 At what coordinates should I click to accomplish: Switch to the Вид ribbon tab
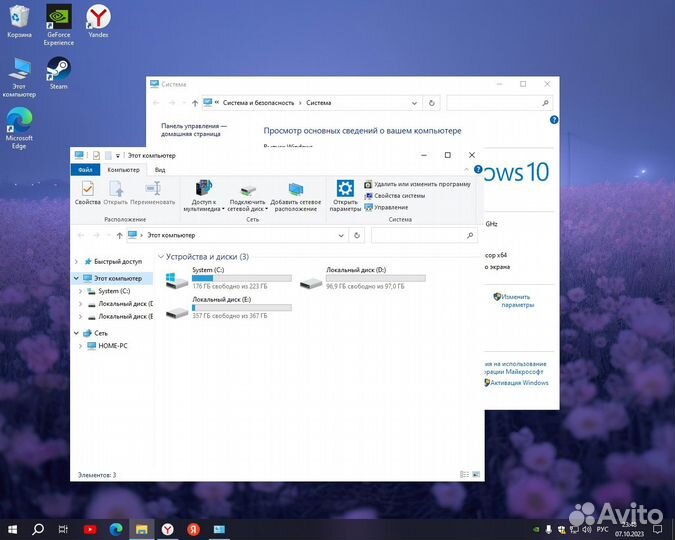(x=160, y=170)
